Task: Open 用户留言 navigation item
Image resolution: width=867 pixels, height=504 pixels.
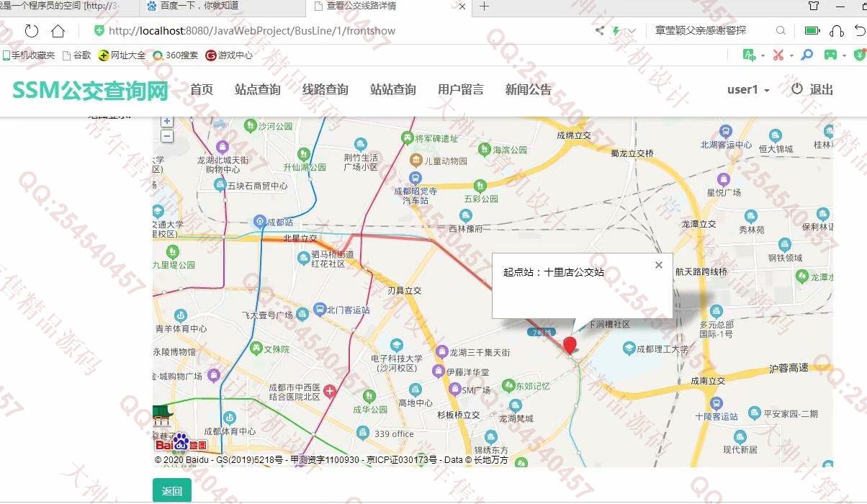Action: coord(461,90)
